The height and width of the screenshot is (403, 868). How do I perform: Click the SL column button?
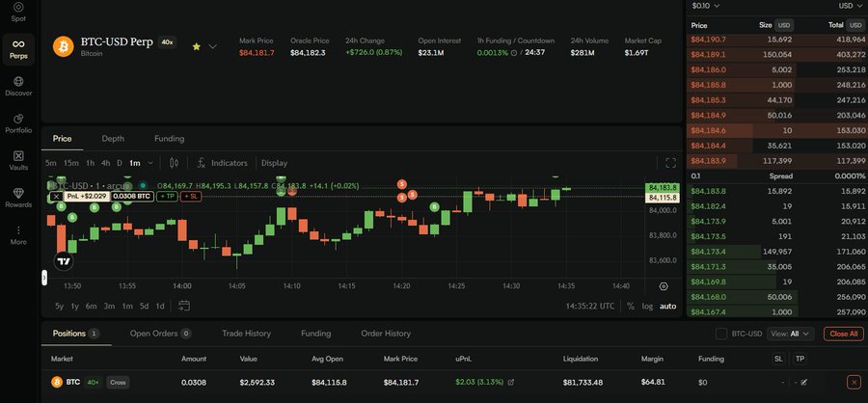[778, 359]
